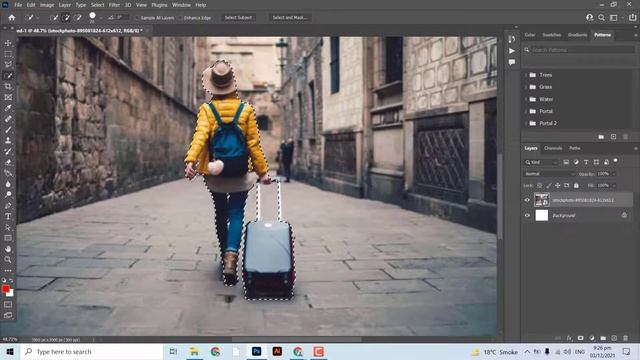Open the workspace switcher icon
This screenshot has width=640, height=360.
[x=613, y=18]
